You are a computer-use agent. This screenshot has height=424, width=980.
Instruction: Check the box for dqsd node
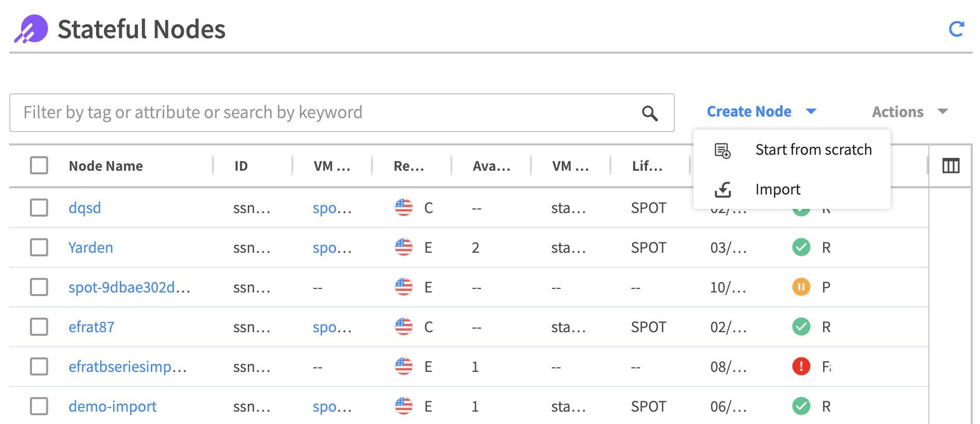click(39, 208)
